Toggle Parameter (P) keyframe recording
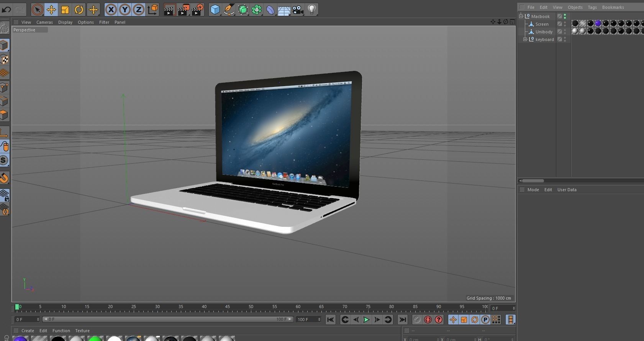The width and height of the screenshot is (644, 341). click(485, 320)
